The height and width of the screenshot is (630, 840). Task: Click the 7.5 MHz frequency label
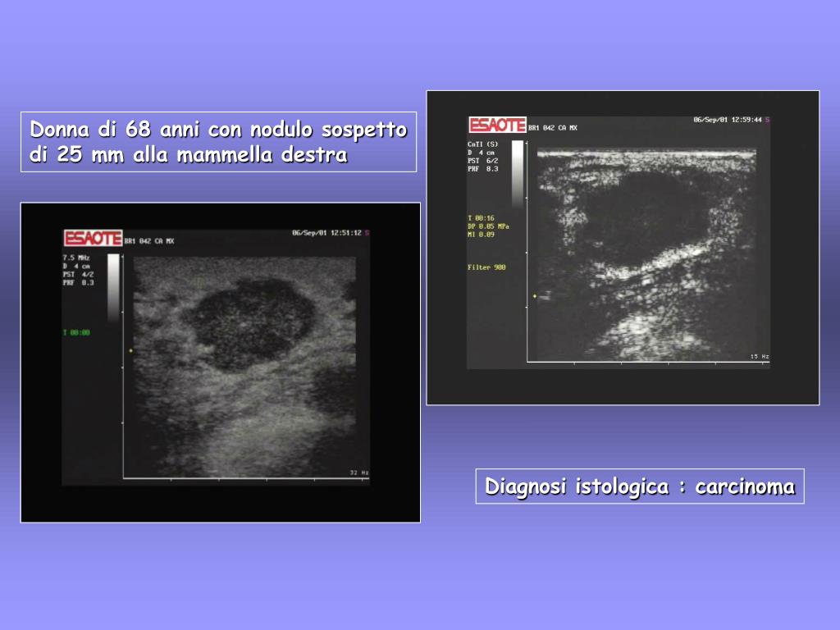coord(76,258)
